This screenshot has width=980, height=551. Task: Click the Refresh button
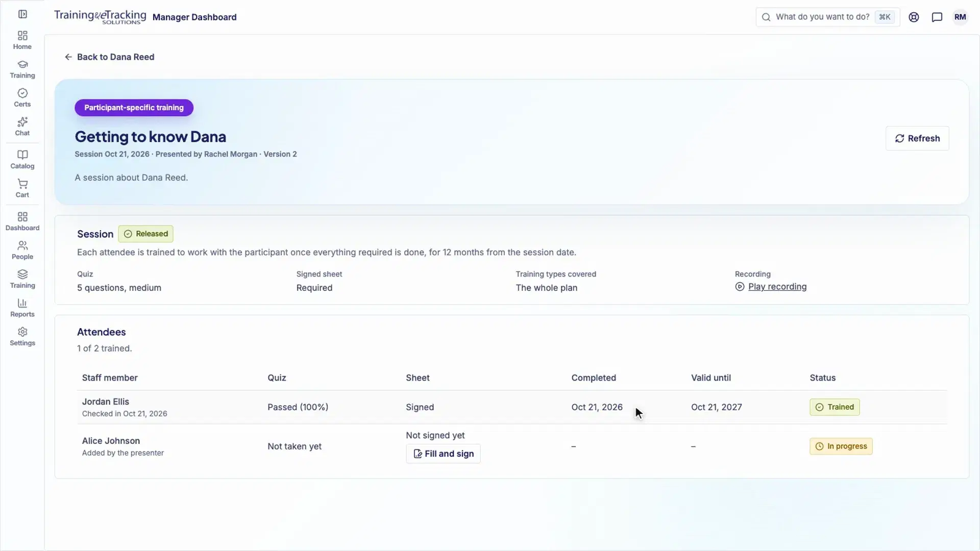[x=917, y=138]
